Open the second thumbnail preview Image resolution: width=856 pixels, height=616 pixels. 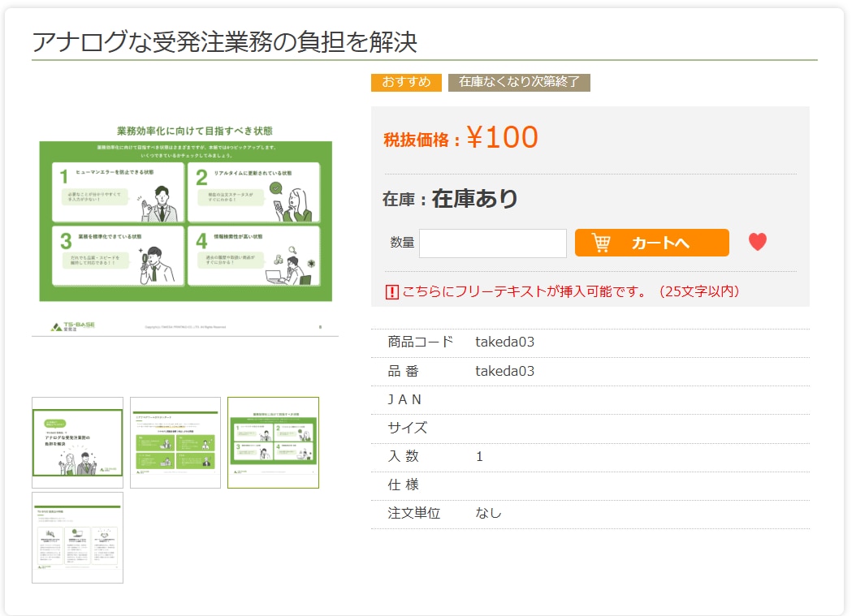point(175,442)
